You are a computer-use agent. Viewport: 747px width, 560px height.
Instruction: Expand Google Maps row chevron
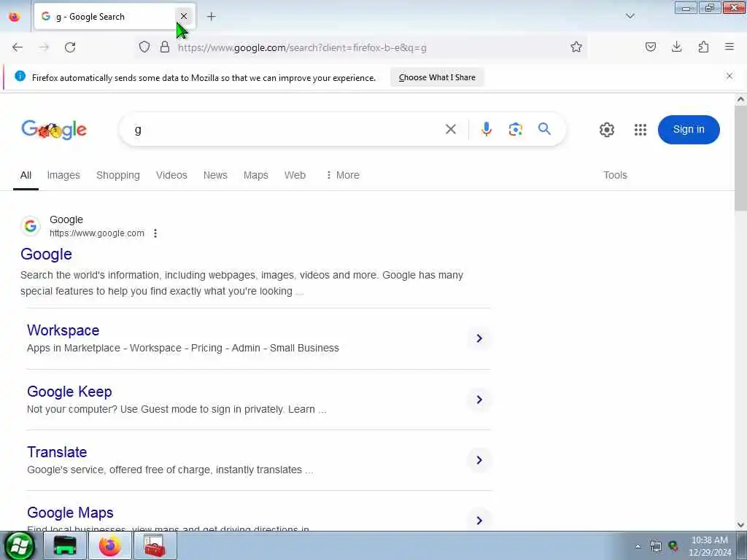(479, 521)
